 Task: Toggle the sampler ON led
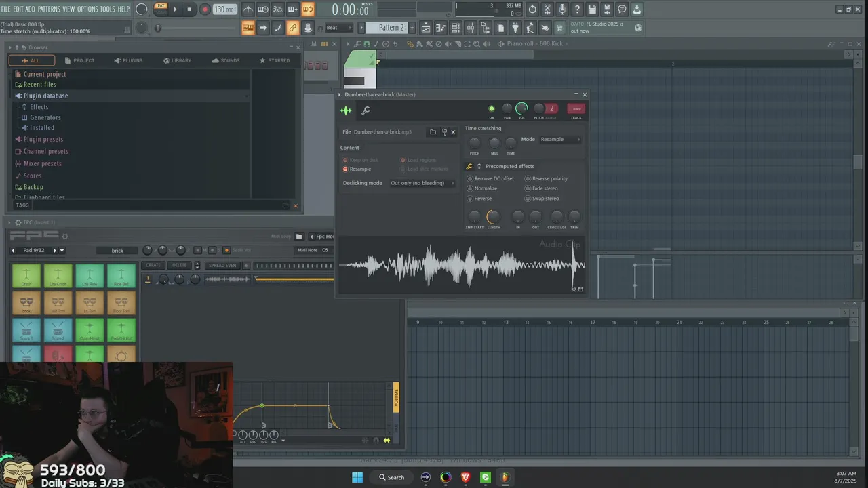pyautogui.click(x=492, y=108)
